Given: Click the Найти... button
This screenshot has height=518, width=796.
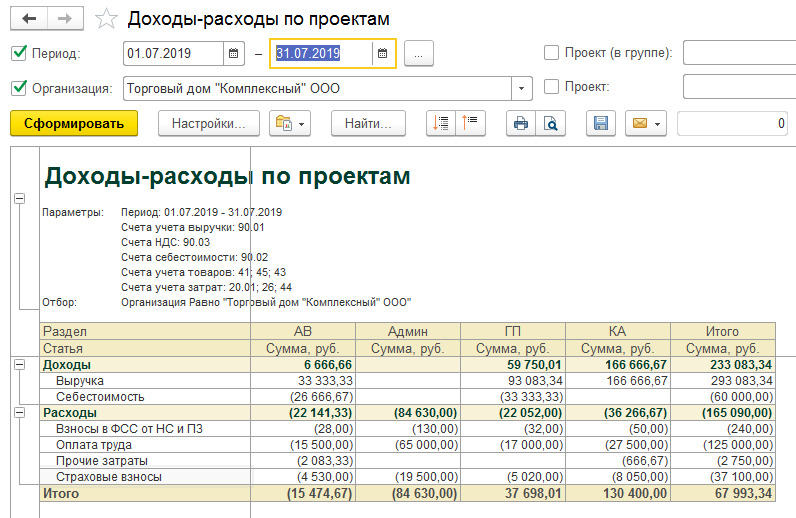Looking at the screenshot, I should click(x=368, y=123).
